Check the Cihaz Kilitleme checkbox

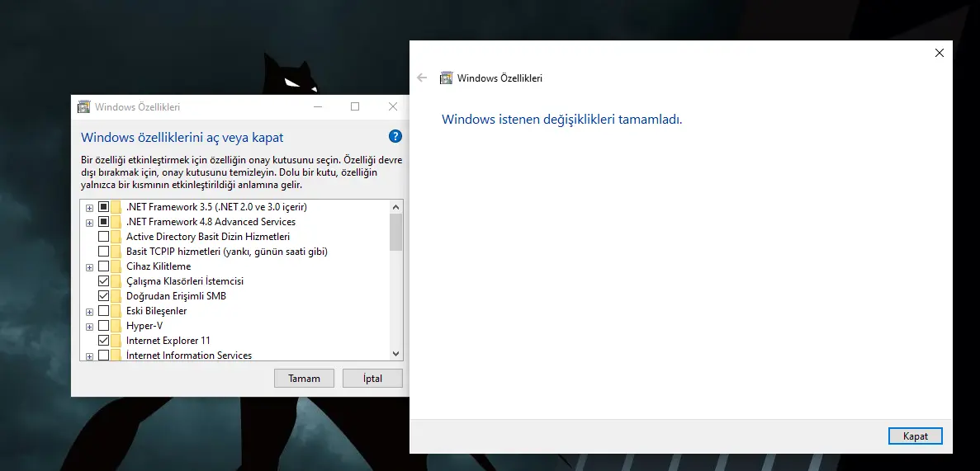point(104,266)
